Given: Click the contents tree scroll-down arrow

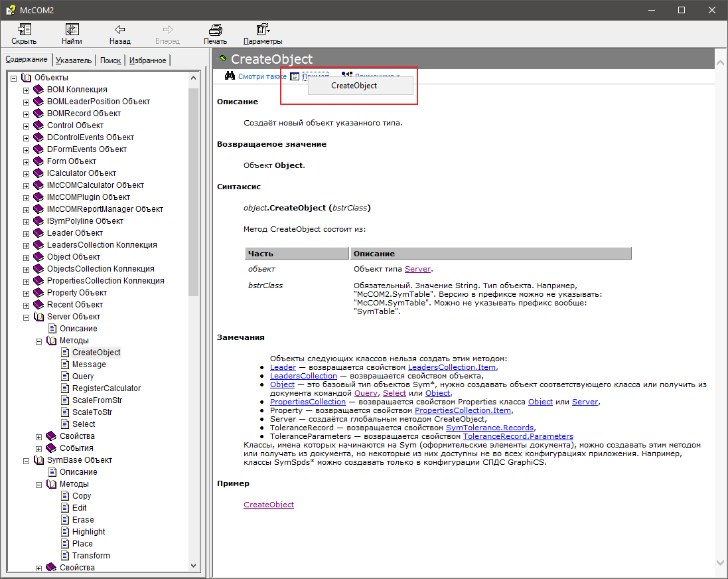Looking at the screenshot, I should pos(194,565).
